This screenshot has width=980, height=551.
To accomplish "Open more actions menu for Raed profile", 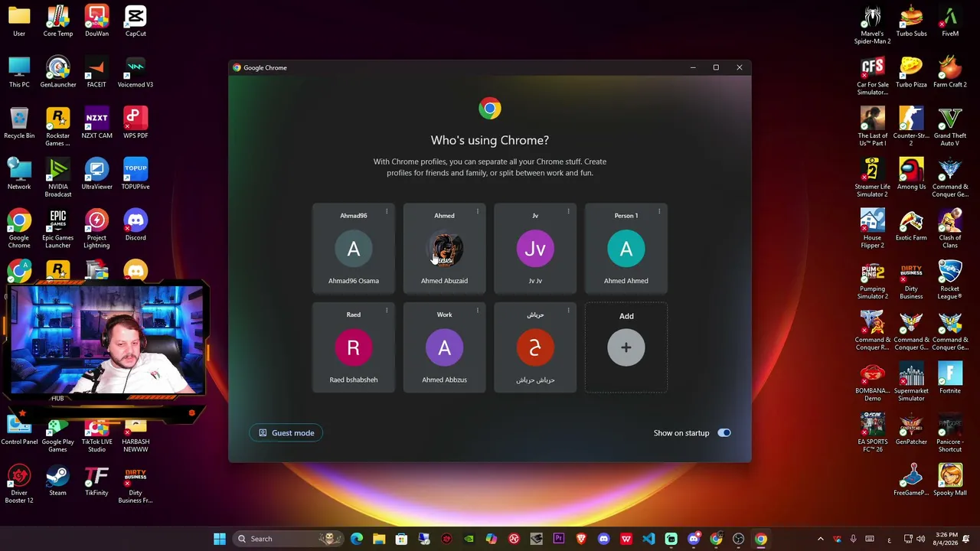I will (x=387, y=311).
